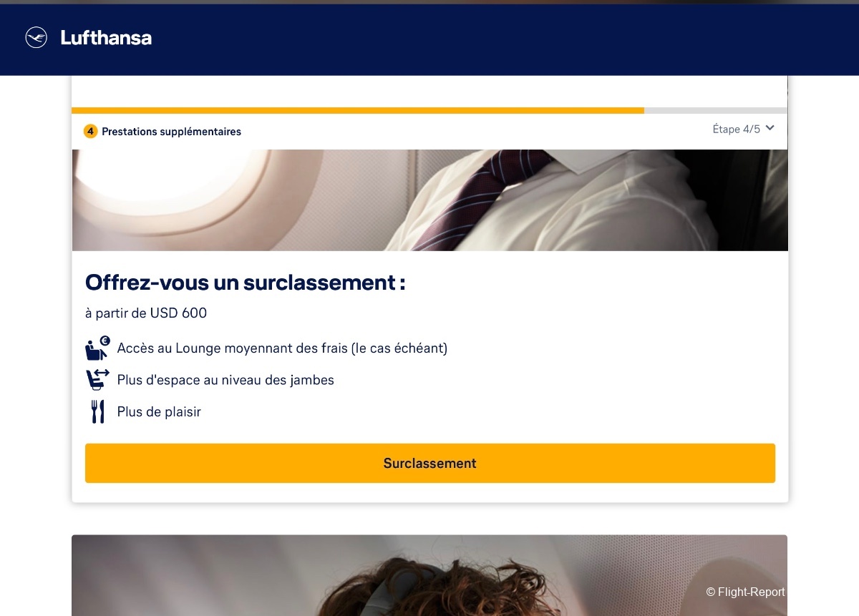Screen dimensions: 859x616
Task: Click the yellow step 4 number badge
Action: [x=90, y=132]
